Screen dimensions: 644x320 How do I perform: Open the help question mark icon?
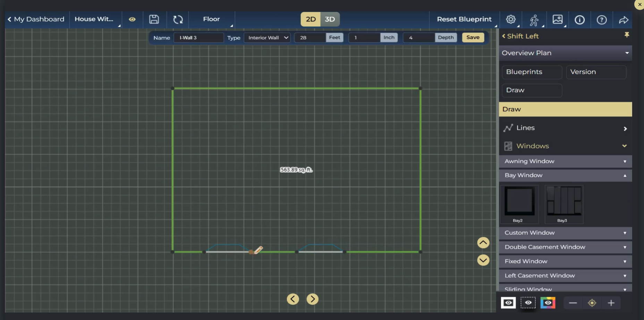[602, 20]
